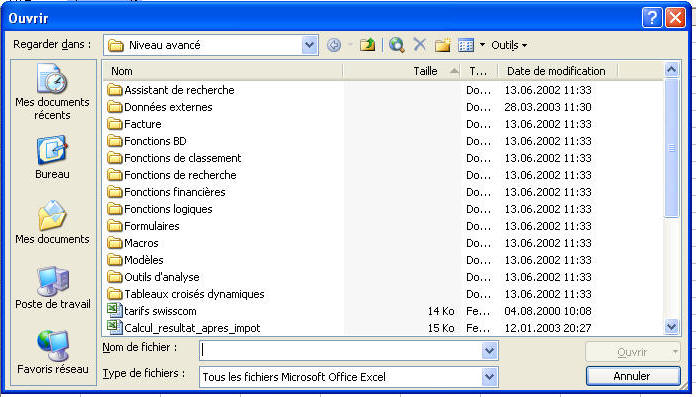Expand the Nom de fichier dropdown
696x397 pixels.
coord(489,351)
